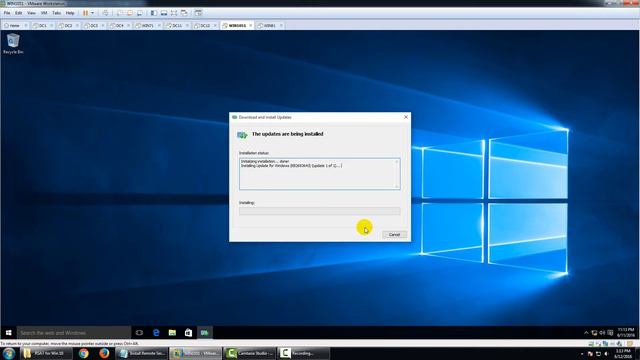Click the Take Snapshot toolbar icon
Image resolution: width=640 pixels, height=360 pixels.
(120, 13)
